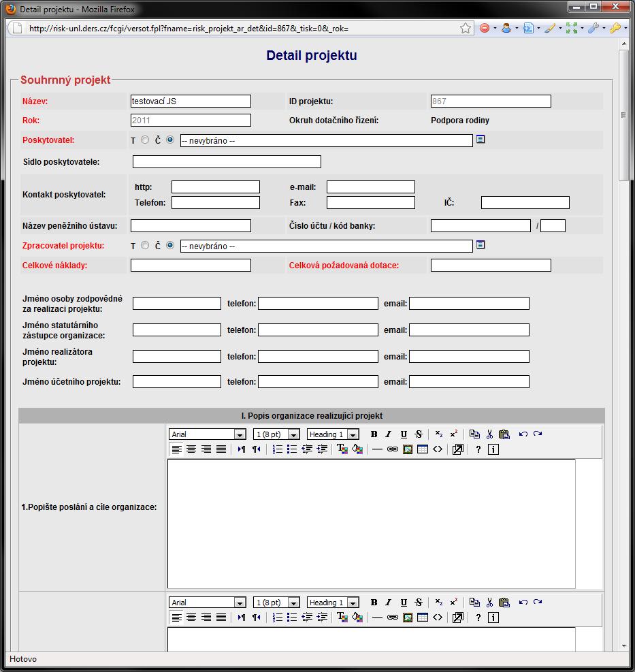Click the wrench icon in the browser toolbar
Screen dimensions: 635x672
tap(593, 29)
